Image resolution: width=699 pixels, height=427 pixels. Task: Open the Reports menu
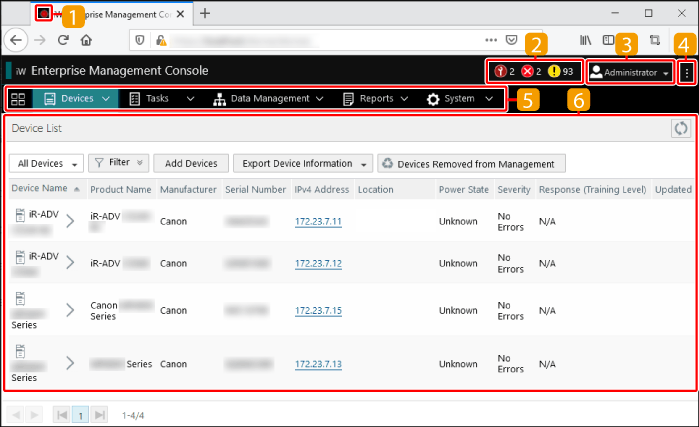(376, 99)
